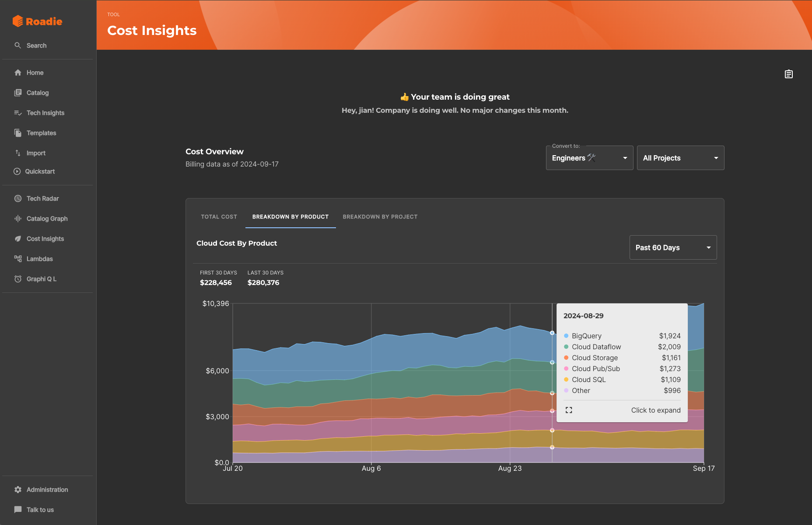Open Administration settings
The height and width of the screenshot is (525, 812).
pos(47,490)
